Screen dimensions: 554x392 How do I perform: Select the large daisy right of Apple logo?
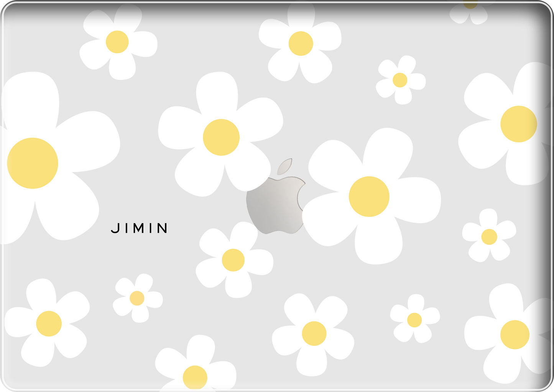click(369, 197)
